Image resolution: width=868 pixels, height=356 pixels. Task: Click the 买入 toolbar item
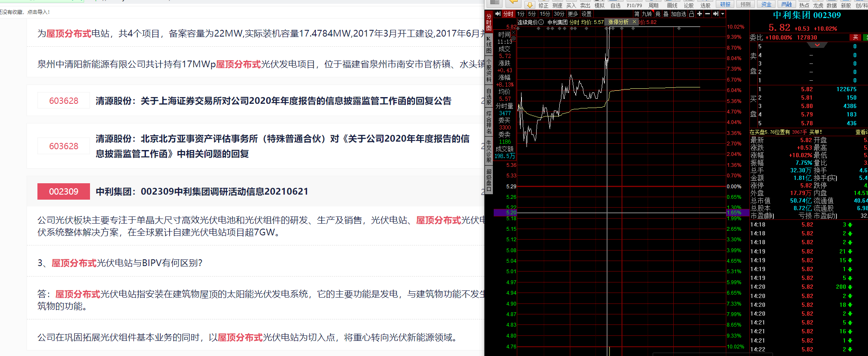(571, 5)
